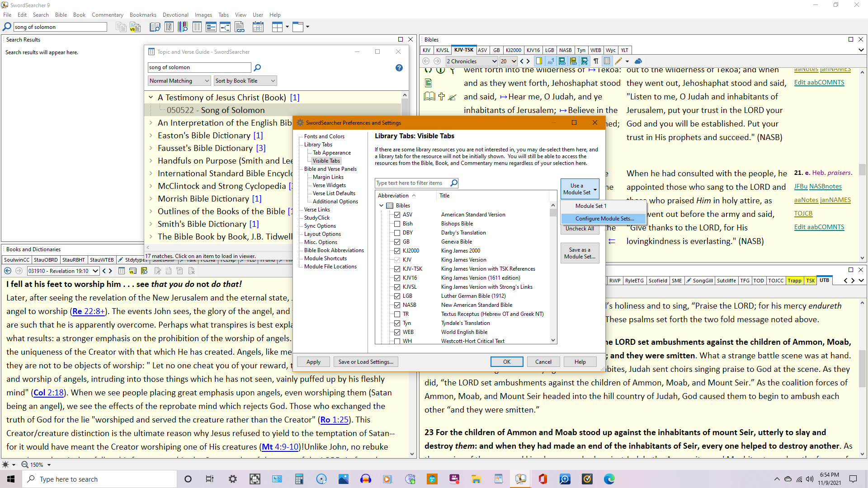Open the calendar devotional toolbar icon
This screenshot has width=868, height=488.
point(258,27)
